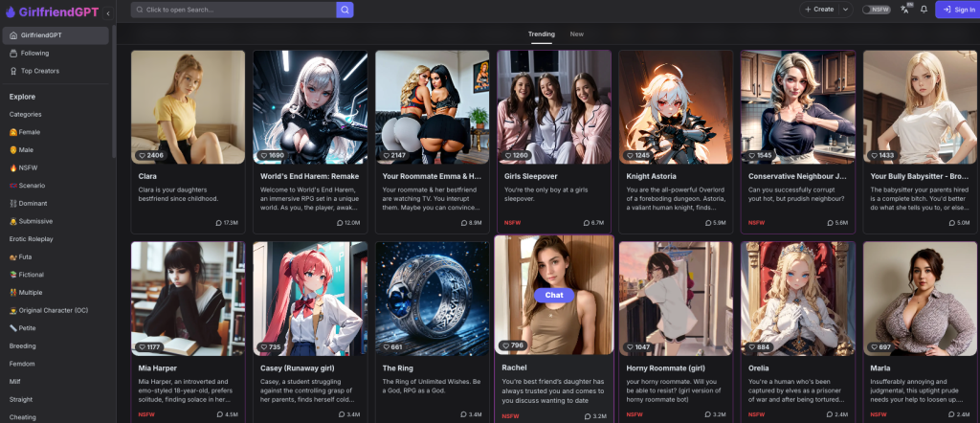The height and width of the screenshot is (423, 980).
Task: Click the heart icon on The Ring card
Action: (x=386, y=346)
